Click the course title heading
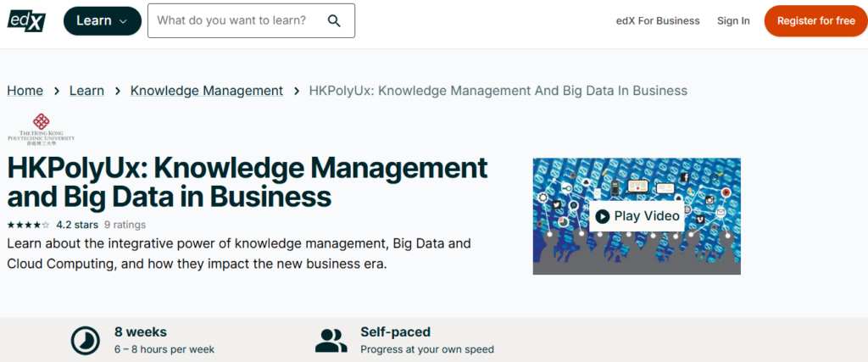Image resolution: width=868 pixels, height=362 pixels. 248,182
